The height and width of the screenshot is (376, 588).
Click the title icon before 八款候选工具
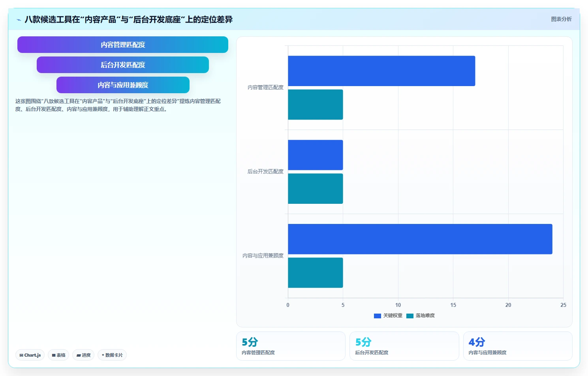point(19,19)
